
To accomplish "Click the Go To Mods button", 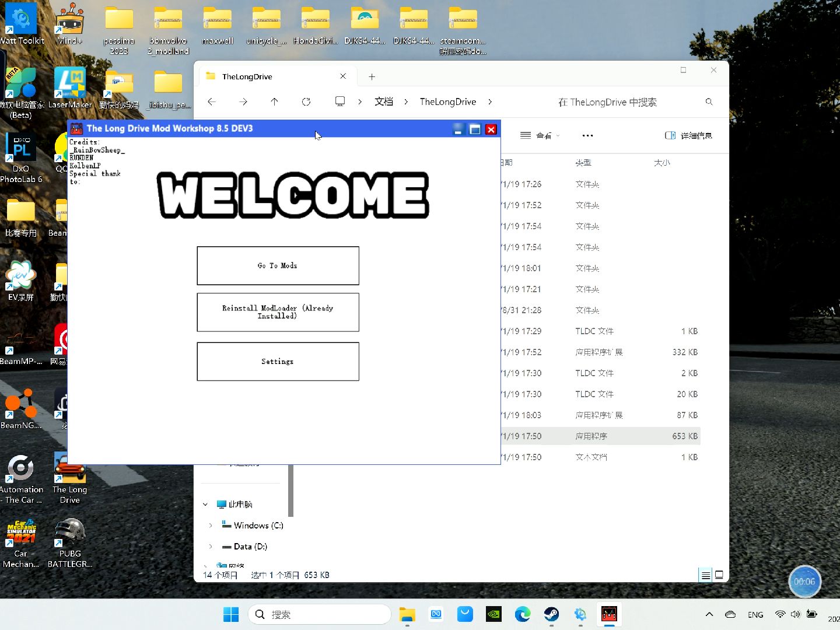I will 278,265.
